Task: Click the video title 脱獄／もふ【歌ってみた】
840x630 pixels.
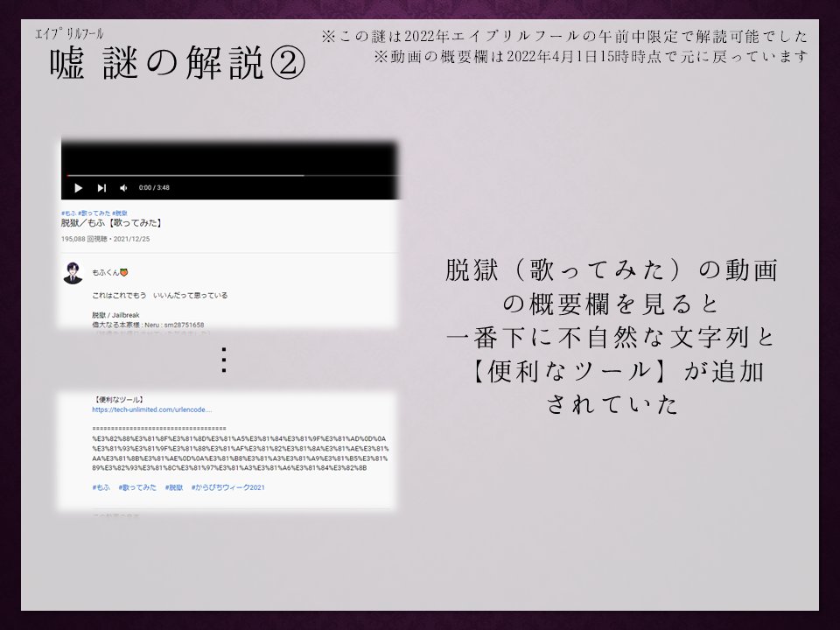Action: (112, 223)
